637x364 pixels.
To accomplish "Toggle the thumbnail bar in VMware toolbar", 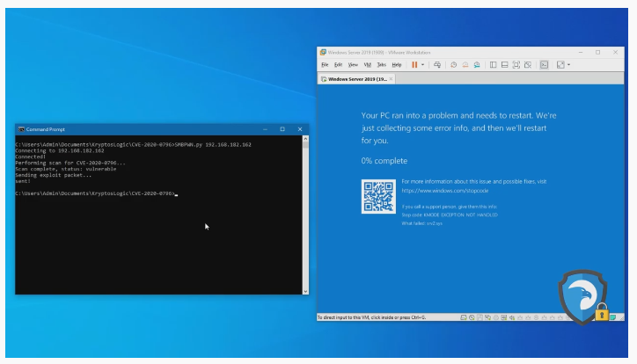I will point(504,65).
